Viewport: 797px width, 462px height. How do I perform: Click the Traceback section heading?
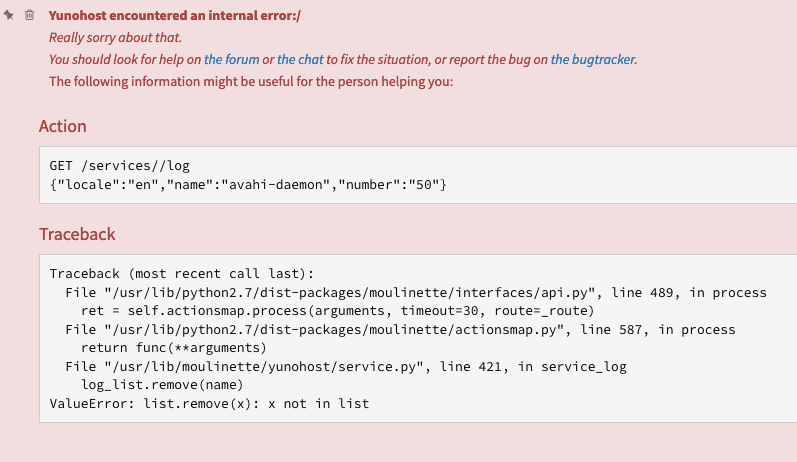(77, 234)
